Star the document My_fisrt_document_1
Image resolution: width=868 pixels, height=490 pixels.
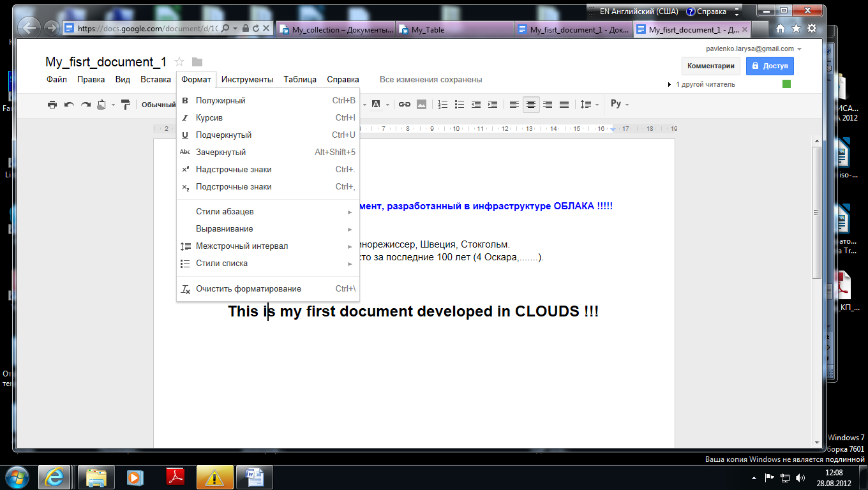[x=179, y=62]
